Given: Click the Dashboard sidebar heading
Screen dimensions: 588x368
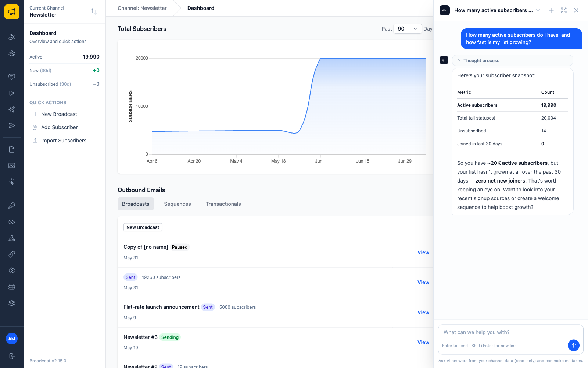Looking at the screenshot, I should pyautogui.click(x=43, y=33).
